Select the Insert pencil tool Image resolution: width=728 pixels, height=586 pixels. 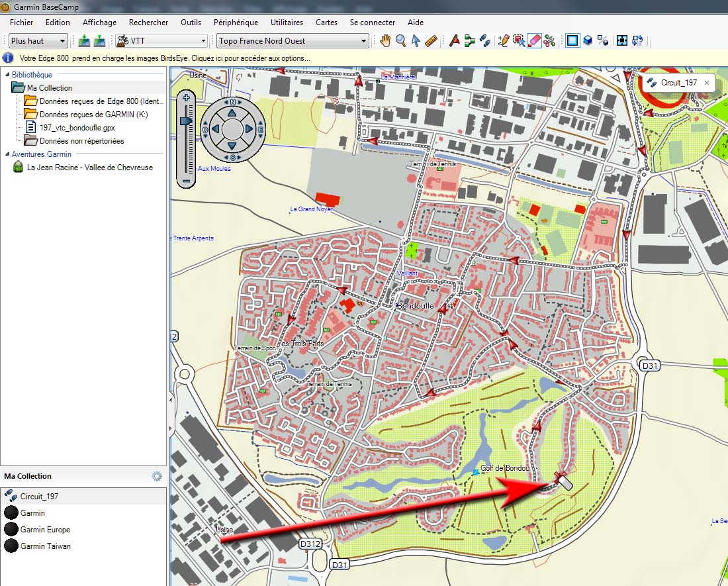pyautogui.click(x=503, y=41)
